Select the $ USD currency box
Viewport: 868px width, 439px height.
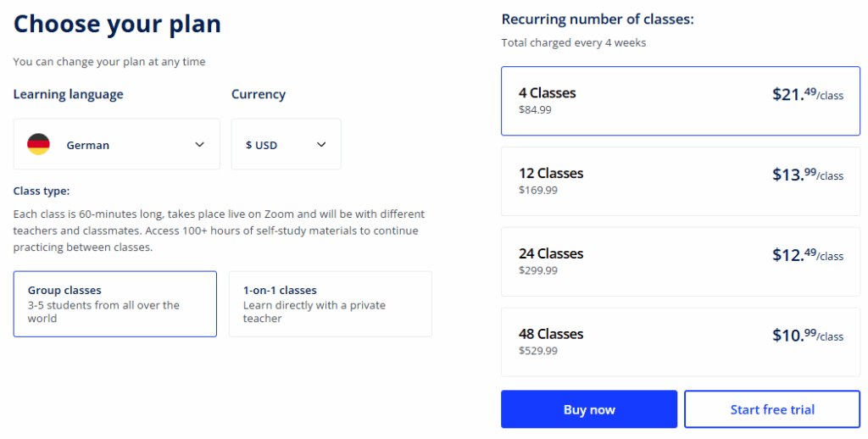[x=286, y=144]
